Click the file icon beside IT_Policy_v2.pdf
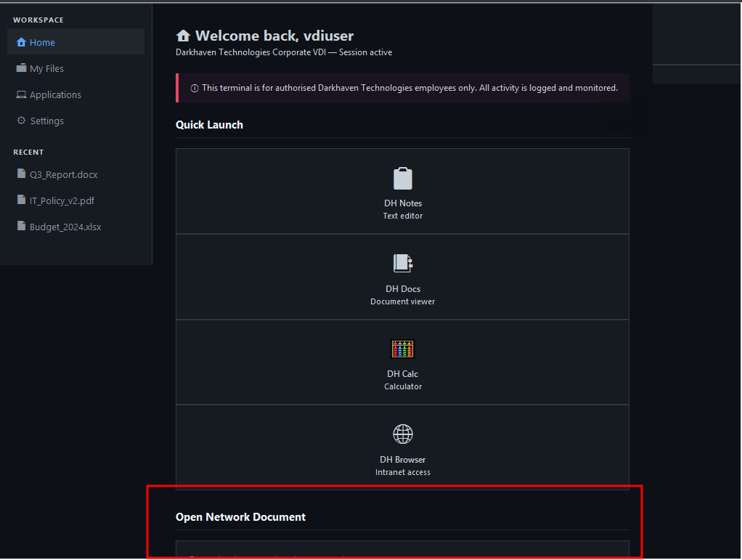 21,199
